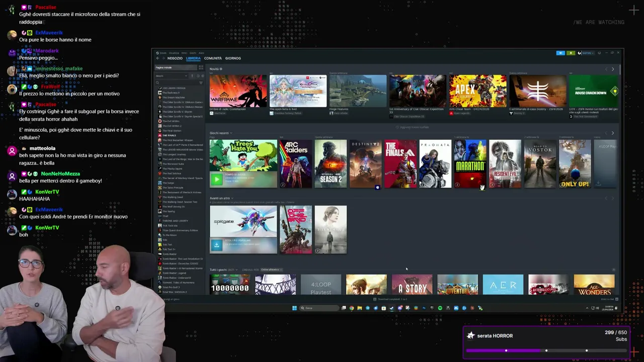Viewport: 644px width, 362px height.
Task: Go forward with the Steam forward arrow
Action: point(164,58)
